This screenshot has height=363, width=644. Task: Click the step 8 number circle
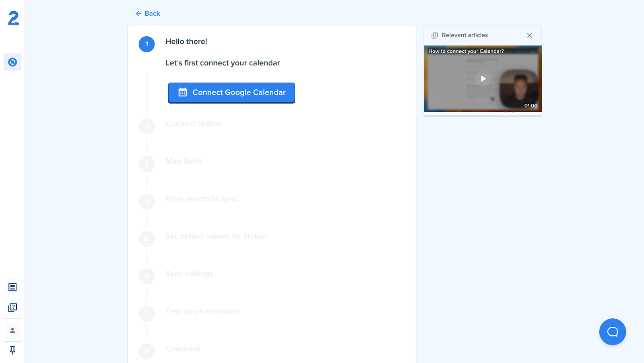click(x=147, y=351)
